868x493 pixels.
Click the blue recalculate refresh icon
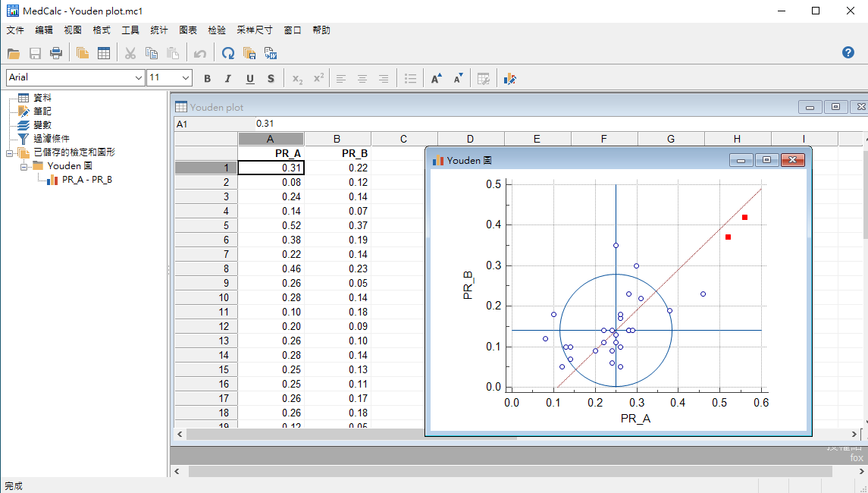tap(227, 53)
